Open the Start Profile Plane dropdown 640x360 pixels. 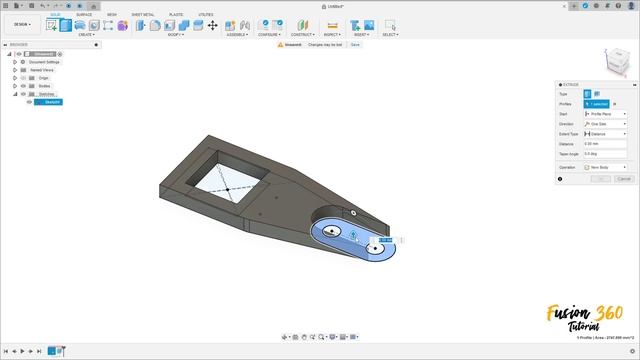605,114
